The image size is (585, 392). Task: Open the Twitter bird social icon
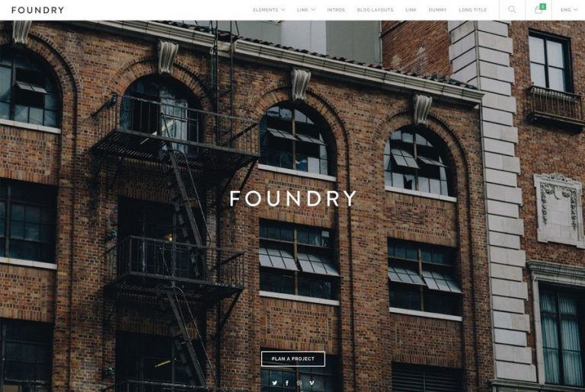(x=274, y=383)
